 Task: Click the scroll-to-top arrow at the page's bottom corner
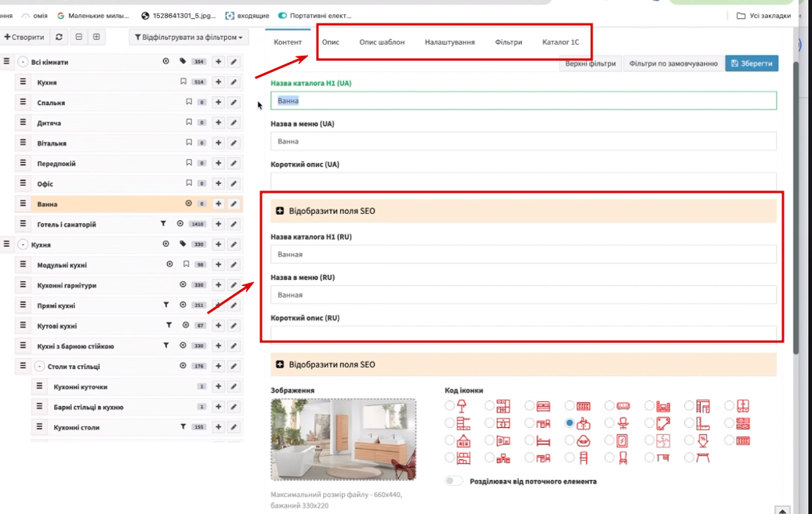(782, 510)
